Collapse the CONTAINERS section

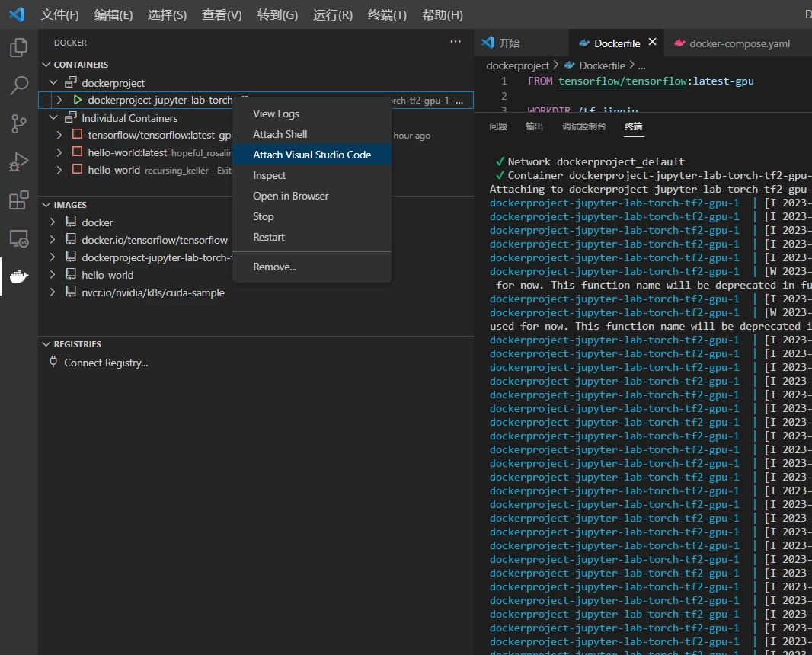click(46, 64)
